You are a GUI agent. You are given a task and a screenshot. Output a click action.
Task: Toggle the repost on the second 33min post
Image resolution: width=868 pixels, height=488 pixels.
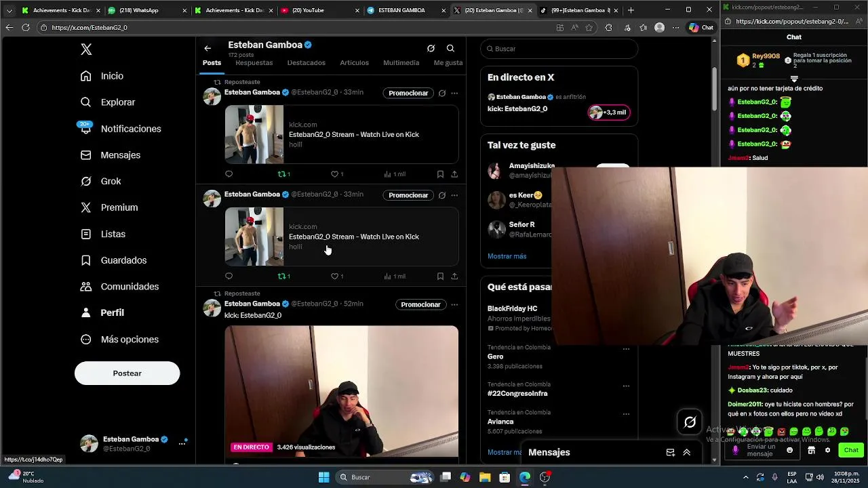(283, 277)
